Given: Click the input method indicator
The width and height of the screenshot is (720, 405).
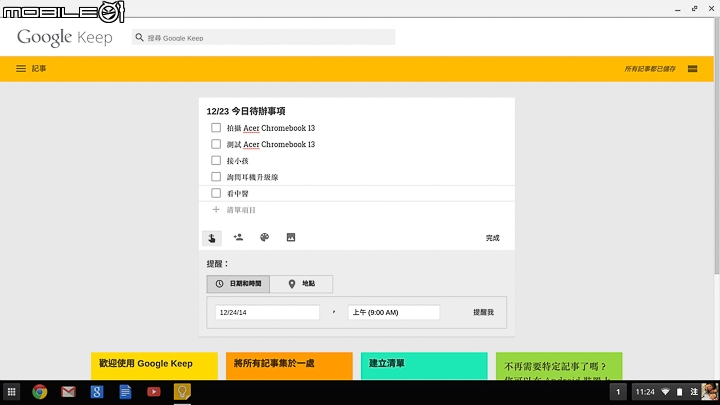Looking at the screenshot, I should tap(694, 392).
